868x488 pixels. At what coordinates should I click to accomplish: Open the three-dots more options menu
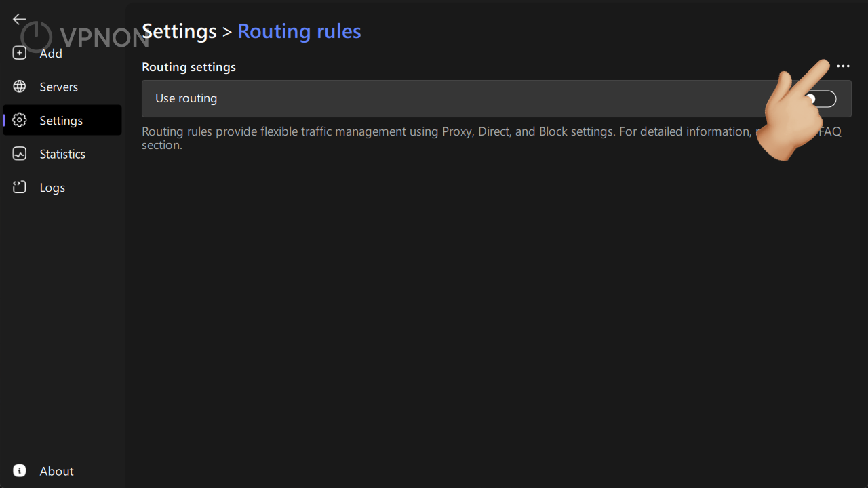pyautogui.click(x=843, y=66)
